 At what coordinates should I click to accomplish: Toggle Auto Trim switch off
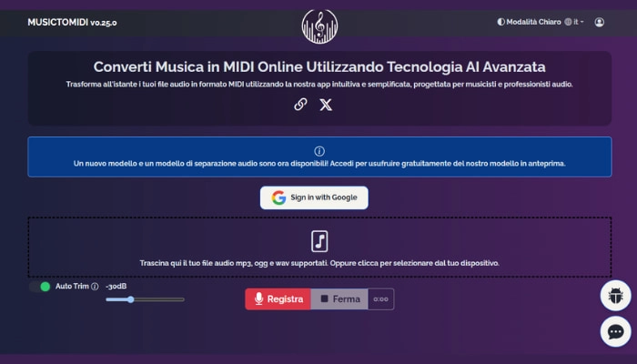[x=40, y=287]
